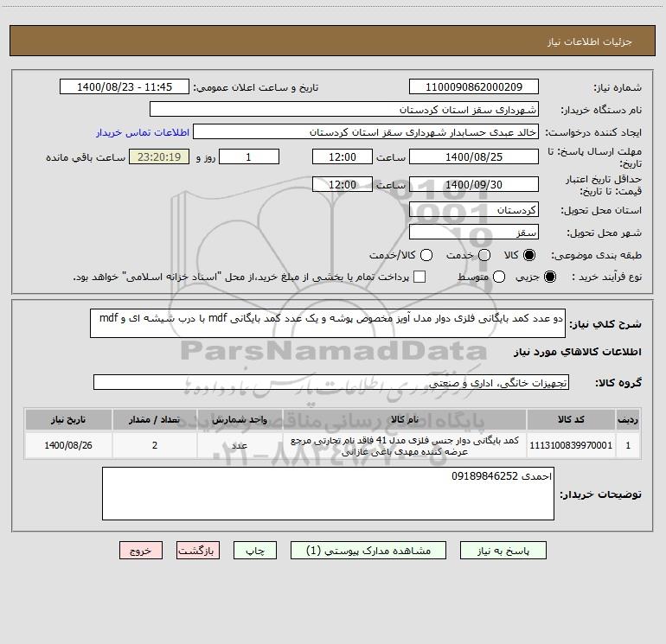Image resolution: width=666 pixels, height=644 pixels.
Task: Click the اطلاعات کالاهای مورد نیاز heading
Action: [577, 352]
